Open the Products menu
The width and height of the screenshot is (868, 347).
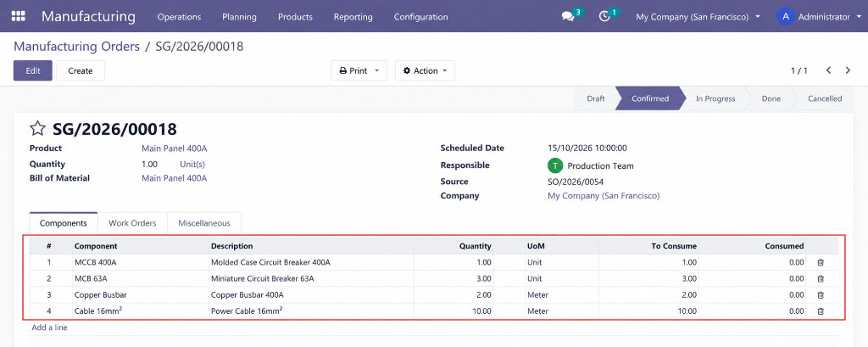(295, 17)
